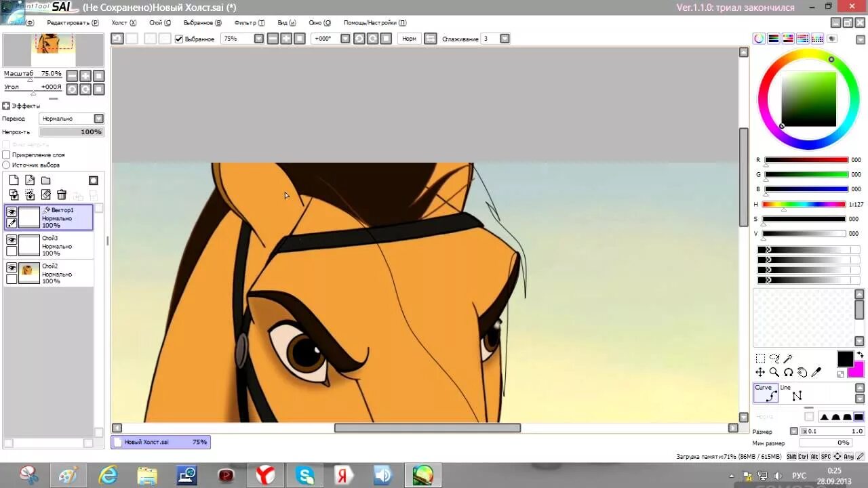Enable Прикрепление слоя checkbox
This screenshot has width=868, height=488.
pyautogui.click(x=6, y=155)
